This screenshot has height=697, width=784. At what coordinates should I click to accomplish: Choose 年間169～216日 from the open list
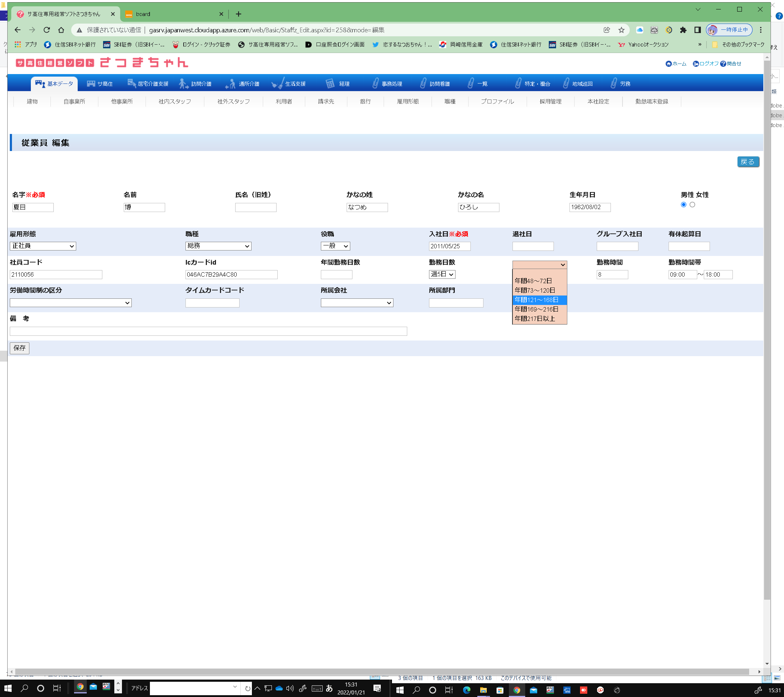pyautogui.click(x=536, y=309)
